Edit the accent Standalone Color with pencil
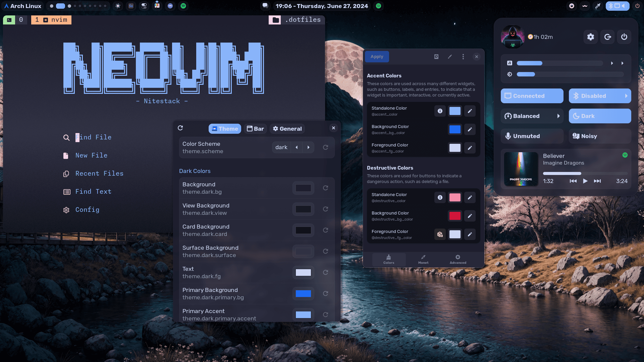644x362 pixels. click(x=470, y=111)
